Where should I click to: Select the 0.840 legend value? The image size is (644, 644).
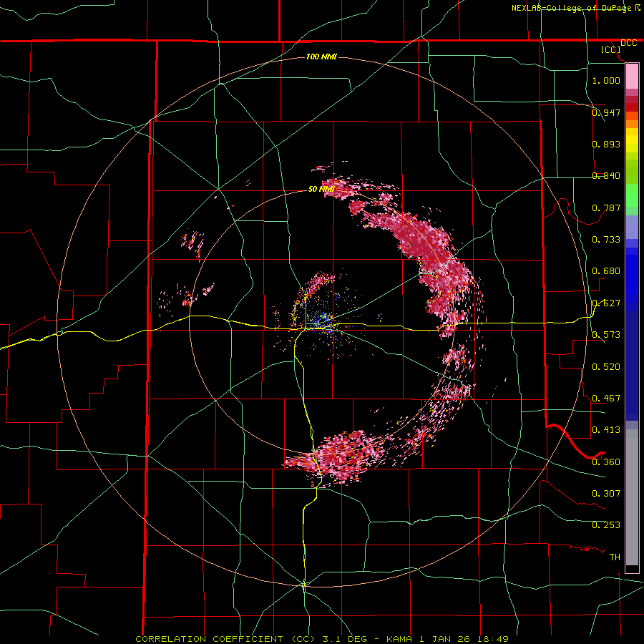[x=606, y=176]
